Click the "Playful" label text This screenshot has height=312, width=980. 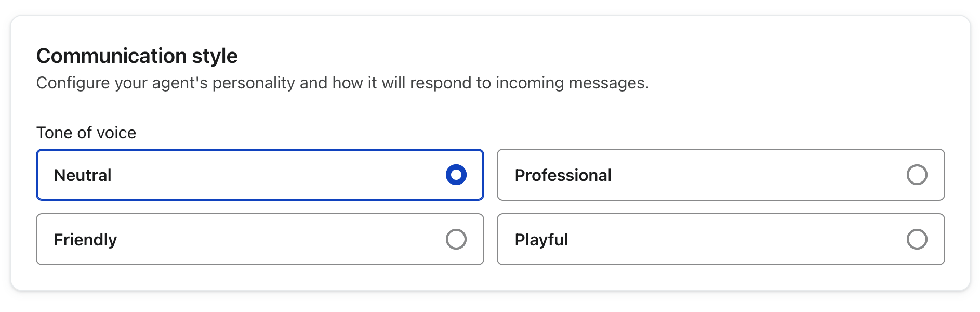click(541, 240)
